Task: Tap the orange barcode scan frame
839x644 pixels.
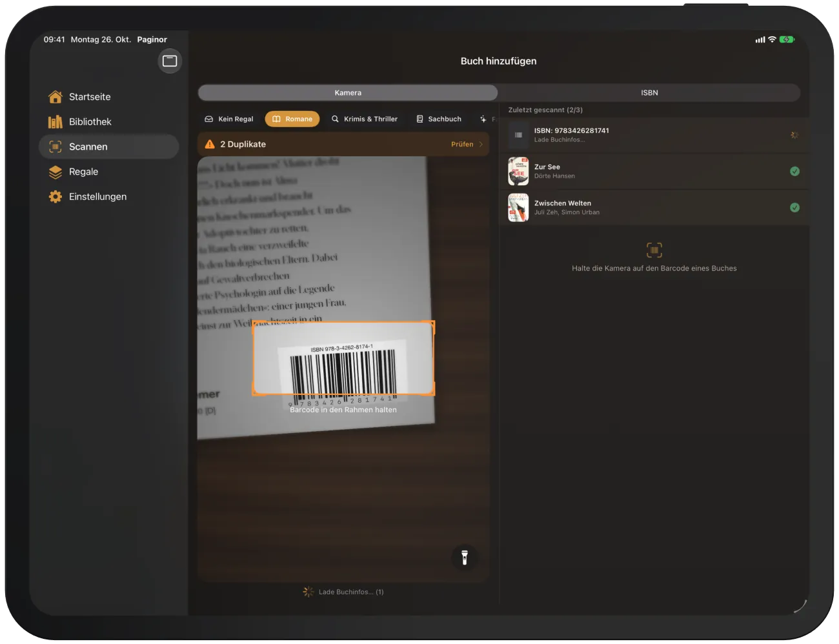Action: pyautogui.click(x=343, y=358)
